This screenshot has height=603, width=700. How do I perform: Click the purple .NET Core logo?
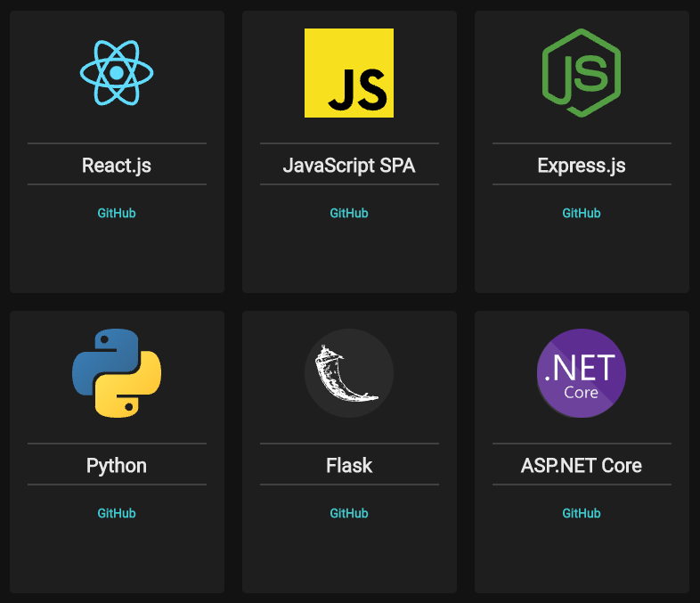click(x=582, y=373)
